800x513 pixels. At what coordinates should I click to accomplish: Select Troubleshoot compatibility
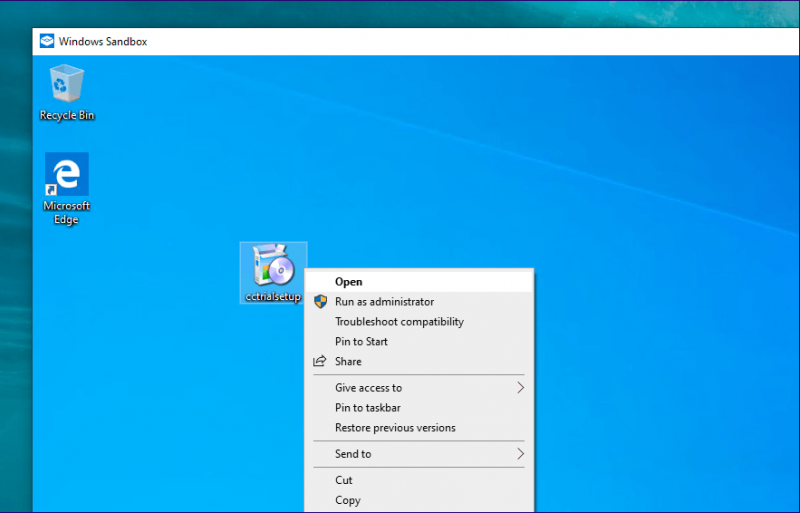click(x=419, y=322)
